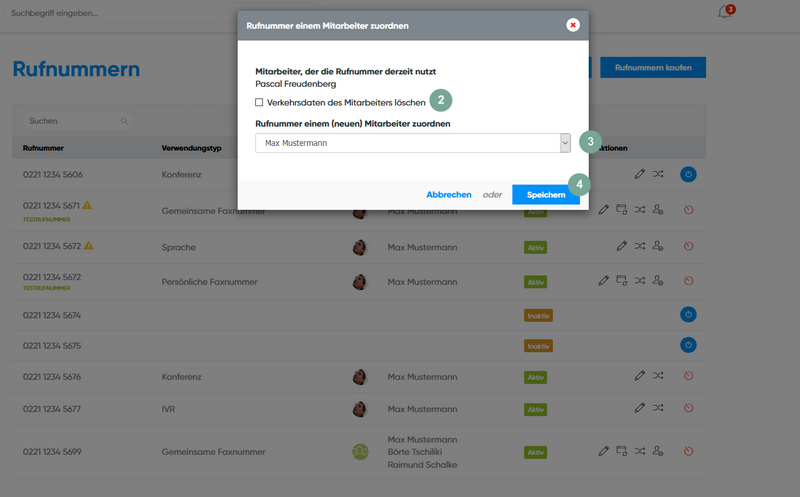Click fax settings icon for 0221 1234 5671
Screen dimensions: 800x497
621,210
